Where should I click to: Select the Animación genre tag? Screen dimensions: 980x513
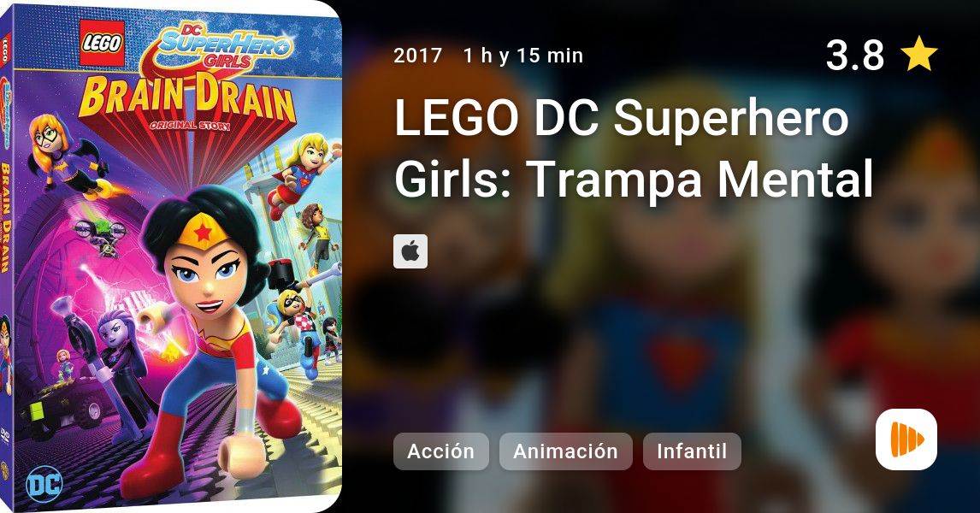(565, 451)
